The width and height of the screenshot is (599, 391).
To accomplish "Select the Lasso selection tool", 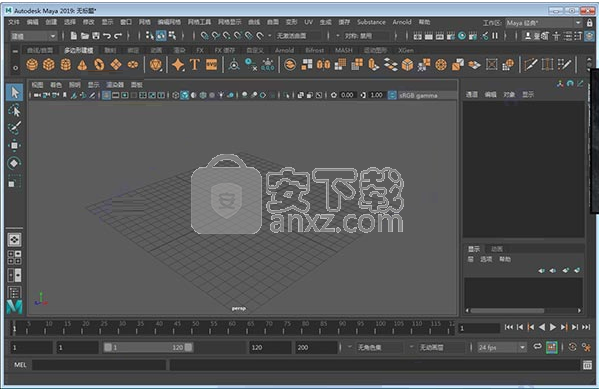I will (x=14, y=111).
